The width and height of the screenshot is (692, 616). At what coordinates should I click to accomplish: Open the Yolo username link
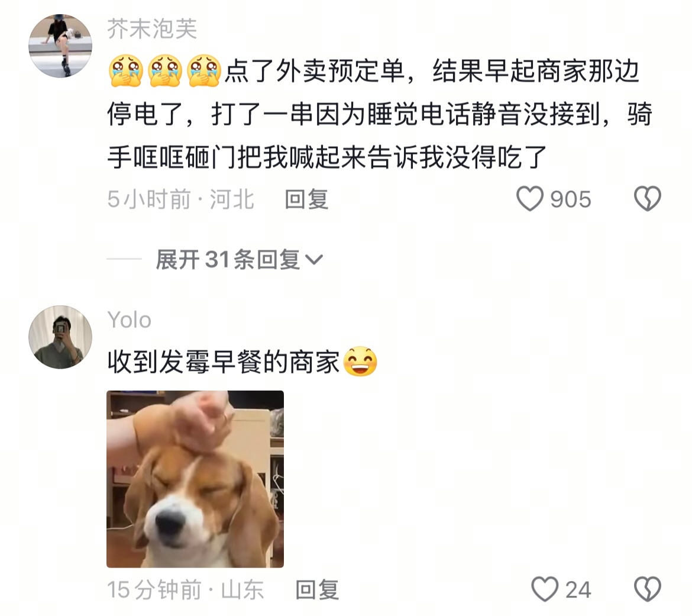(x=129, y=320)
